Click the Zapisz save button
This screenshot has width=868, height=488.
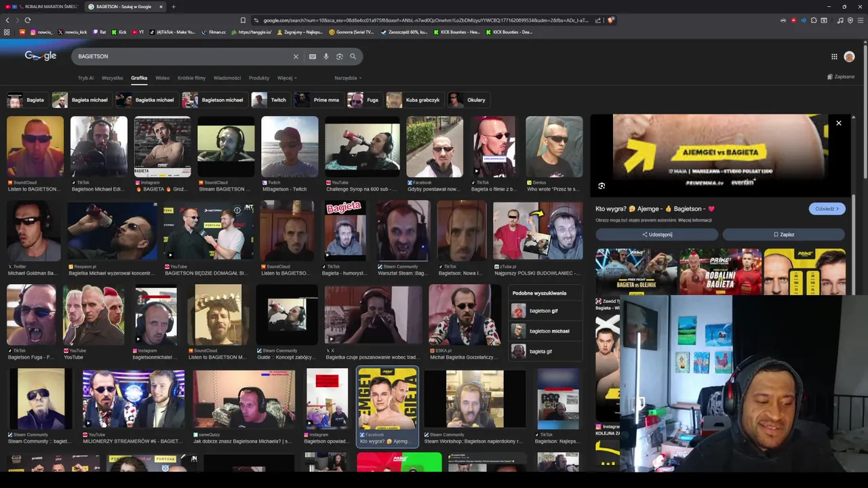pos(784,235)
